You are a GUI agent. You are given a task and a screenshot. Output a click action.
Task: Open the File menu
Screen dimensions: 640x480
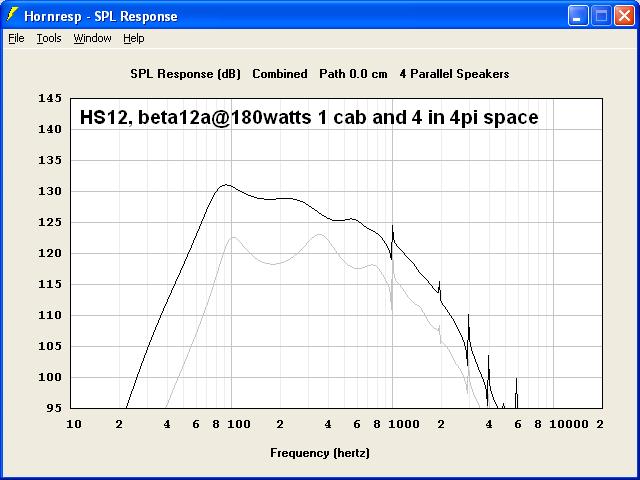pos(16,38)
